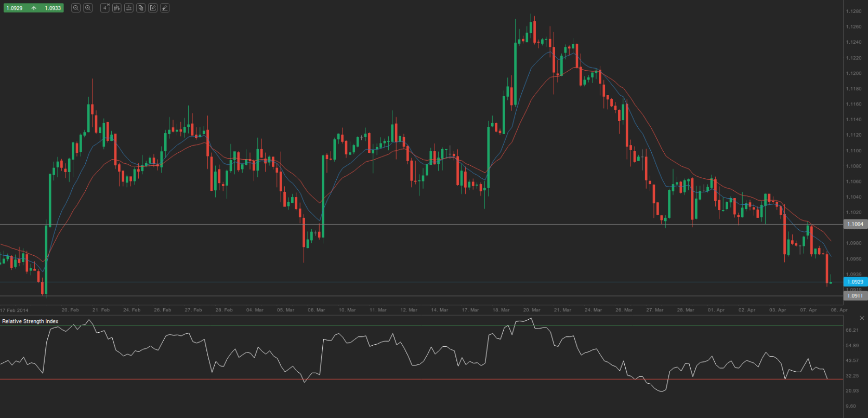Click the zoom out magnifier icon
868x418 pixels.
pos(76,8)
